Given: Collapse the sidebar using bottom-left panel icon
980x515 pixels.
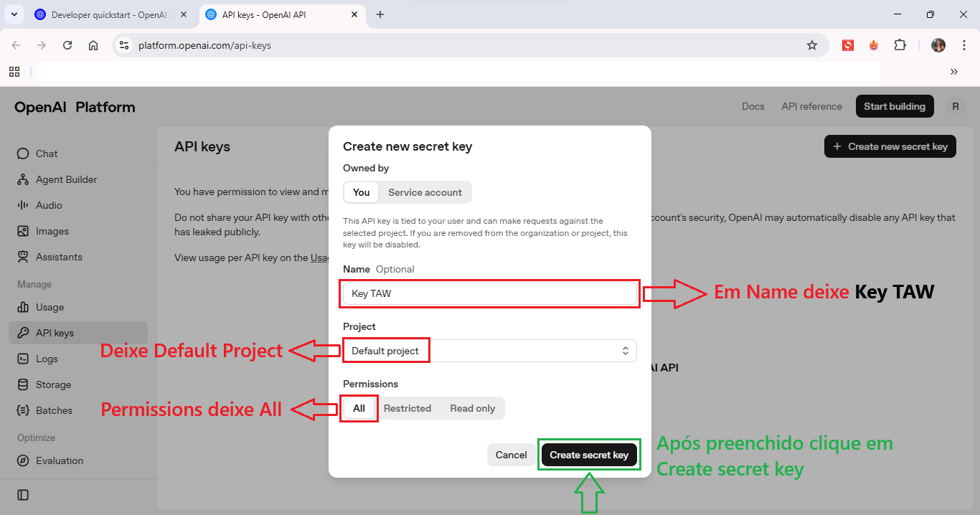Looking at the screenshot, I should point(23,495).
